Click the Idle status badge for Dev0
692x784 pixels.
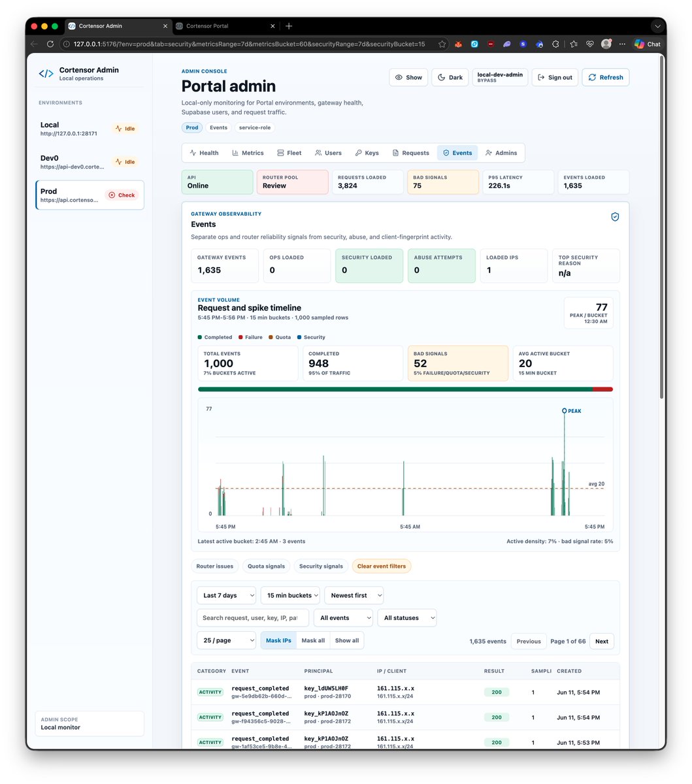coord(125,162)
